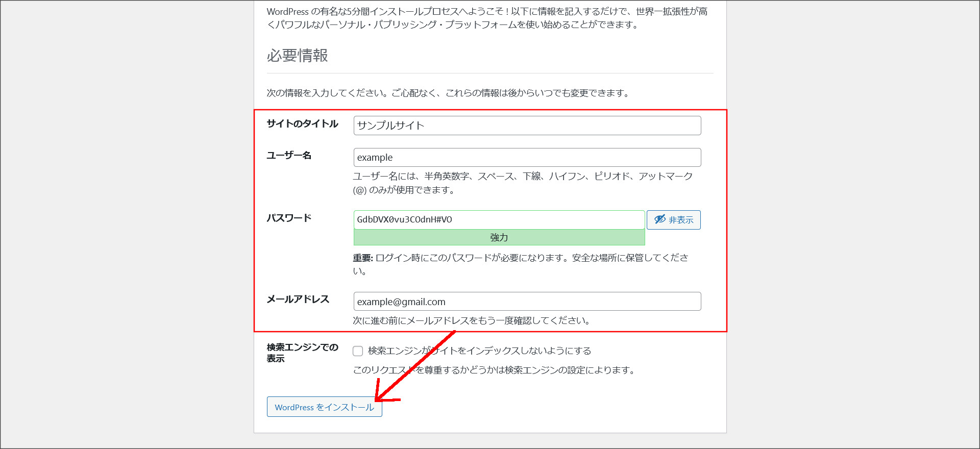Click the 検索エンジンでの表示 row label
The height and width of the screenshot is (449, 980).
[x=302, y=353]
